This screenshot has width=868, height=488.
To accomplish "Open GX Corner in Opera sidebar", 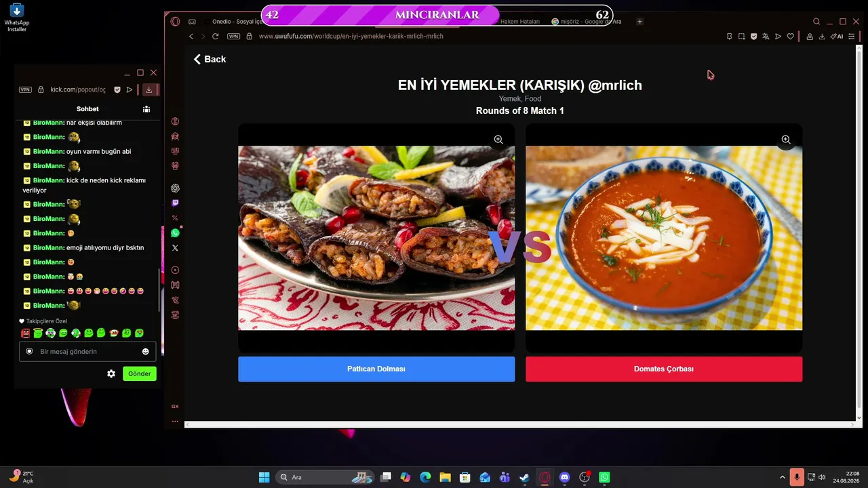I will click(x=175, y=406).
